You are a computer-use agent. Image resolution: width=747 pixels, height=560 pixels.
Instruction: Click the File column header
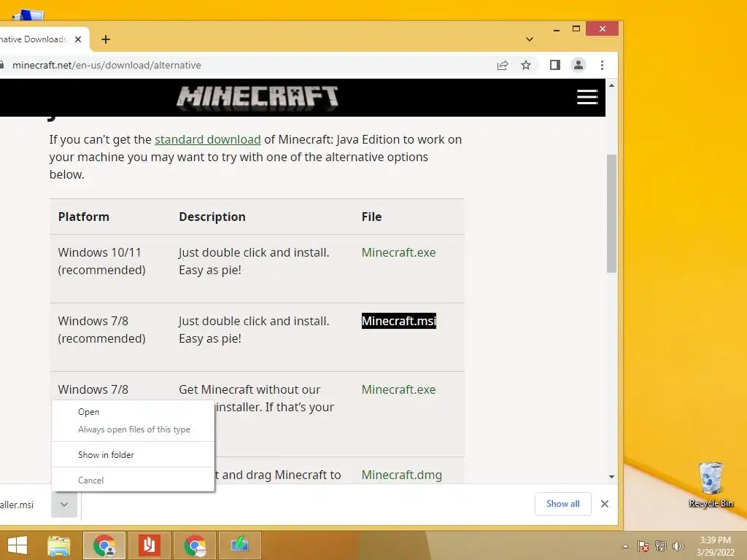tap(371, 217)
